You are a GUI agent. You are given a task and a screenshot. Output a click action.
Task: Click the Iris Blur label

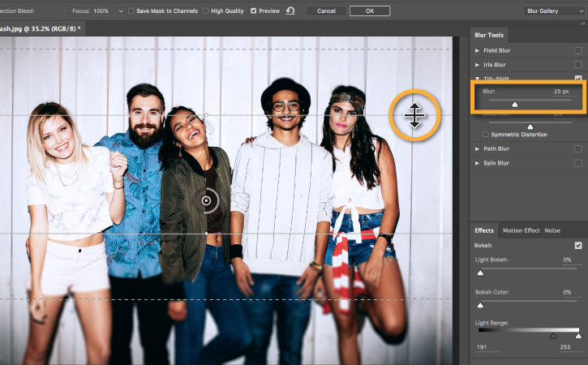[494, 65]
